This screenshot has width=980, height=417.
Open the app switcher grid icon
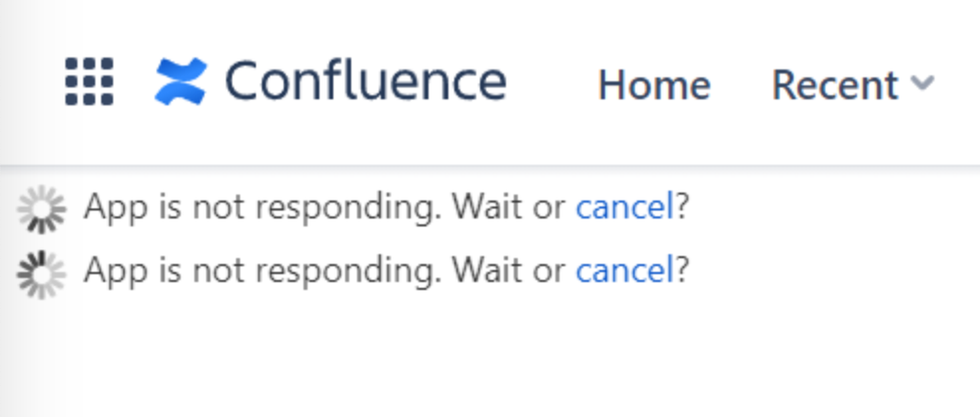pos(89,81)
